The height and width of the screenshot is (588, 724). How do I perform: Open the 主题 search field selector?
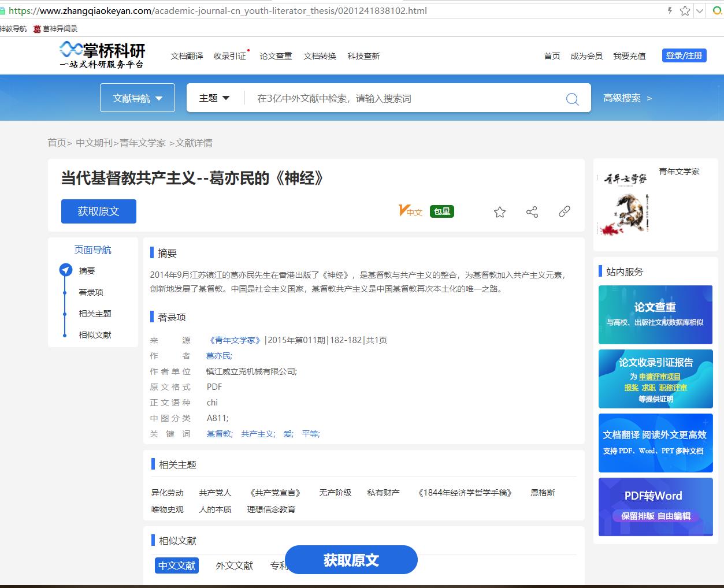214,98
